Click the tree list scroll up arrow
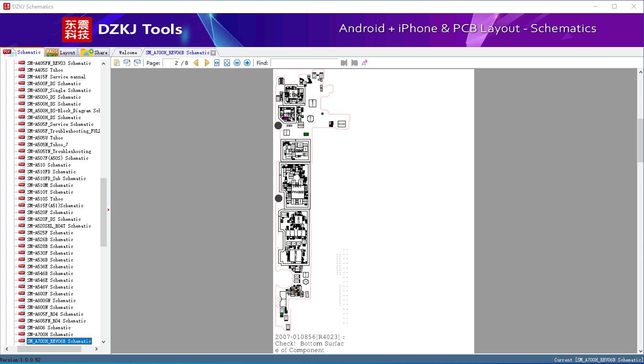The height and width of the screenshot is (364, 644). [x=103, y=64]
